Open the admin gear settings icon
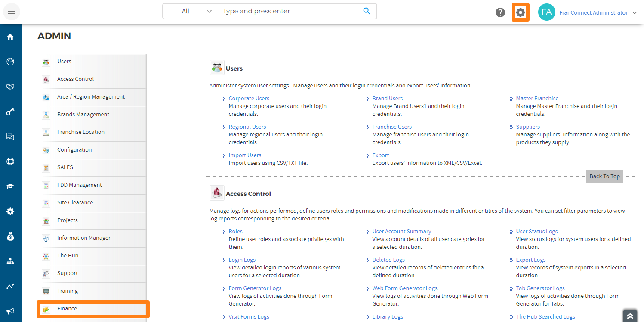The image size is (644, 322). point(520,12)
